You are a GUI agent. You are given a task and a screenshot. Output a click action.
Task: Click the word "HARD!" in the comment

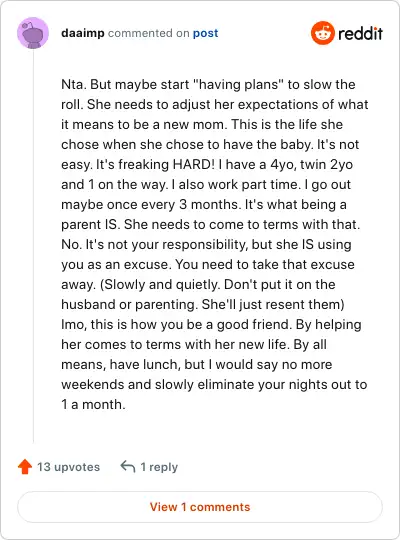click(x=193, y=164)
